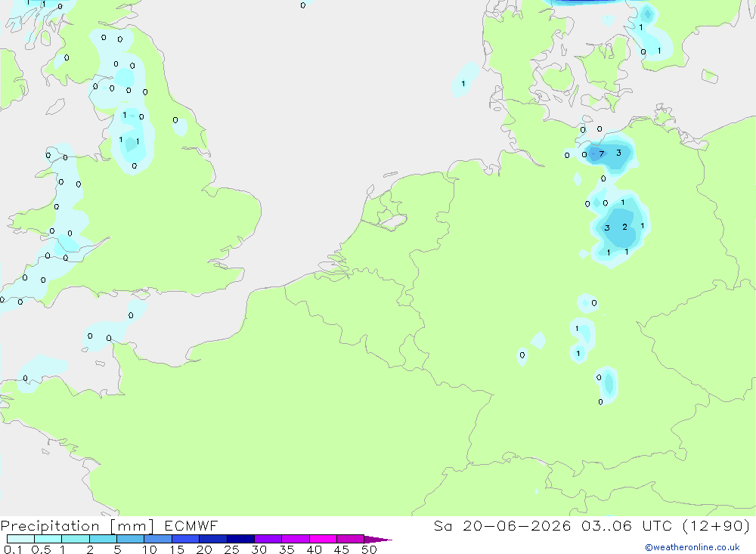The height and width of the screenshot is (554, 756).
Task: Select the 5–10 mm legend color swatch
Action: pyautogui.click(x=131, y=539)
